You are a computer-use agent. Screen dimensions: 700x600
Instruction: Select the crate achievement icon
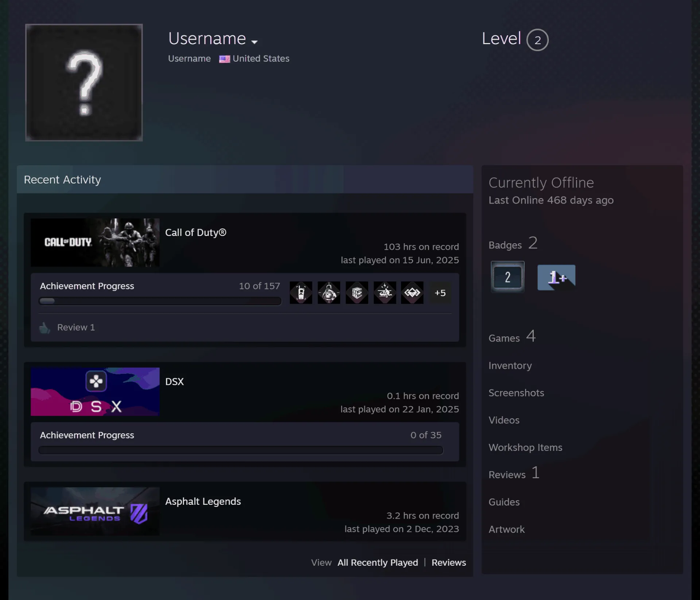357,293
